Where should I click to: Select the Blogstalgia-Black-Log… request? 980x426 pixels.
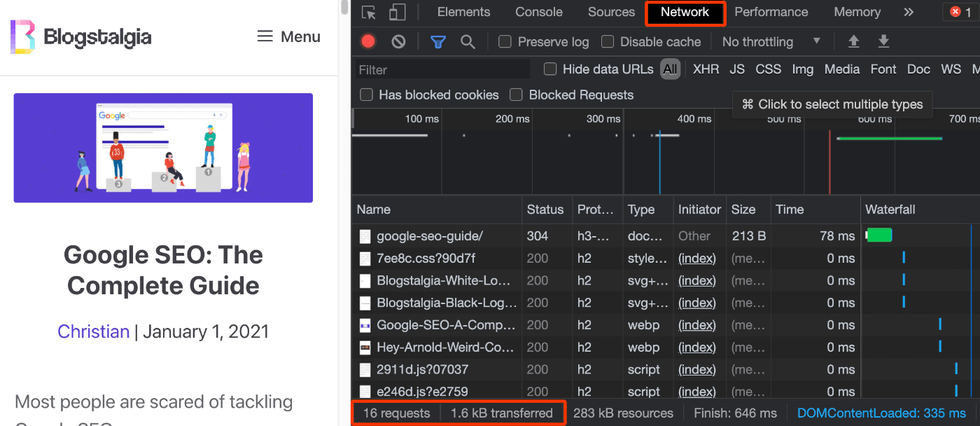coord(665,303)
